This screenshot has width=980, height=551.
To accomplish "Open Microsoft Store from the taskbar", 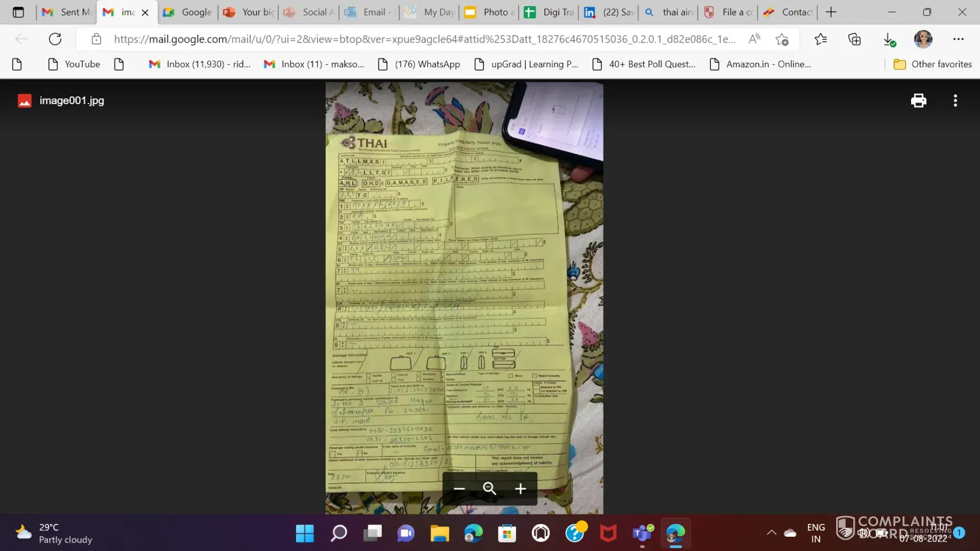I will coord(507,533).
